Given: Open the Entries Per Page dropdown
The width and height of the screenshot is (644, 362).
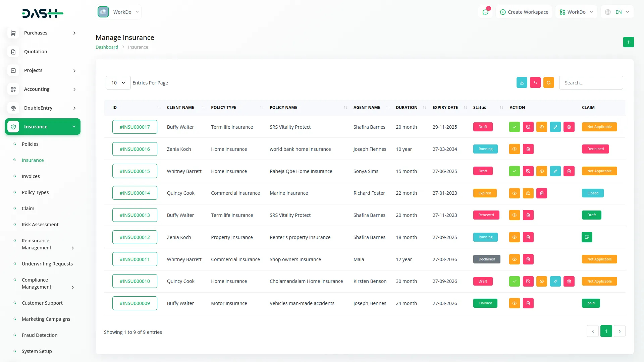Looking at the screenshot, I should (118, 82).
